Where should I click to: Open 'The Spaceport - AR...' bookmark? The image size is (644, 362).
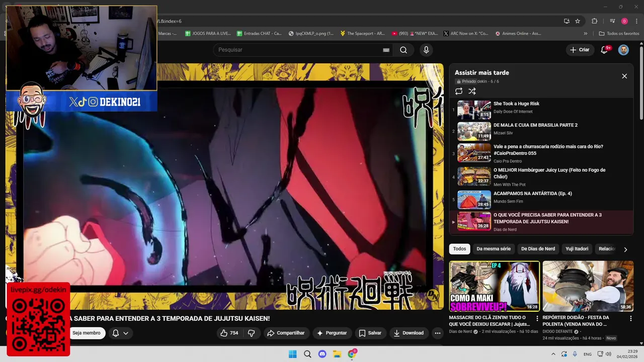[x=362, y=34]
